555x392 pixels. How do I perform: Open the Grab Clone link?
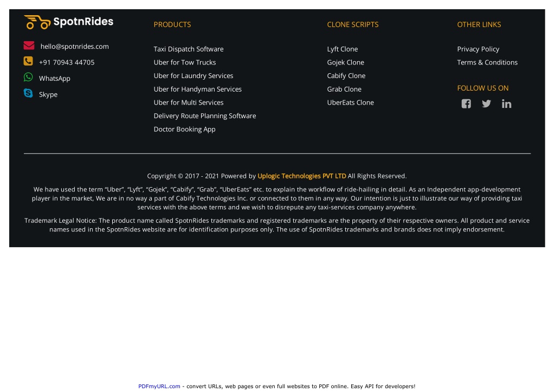click(344, 89)
